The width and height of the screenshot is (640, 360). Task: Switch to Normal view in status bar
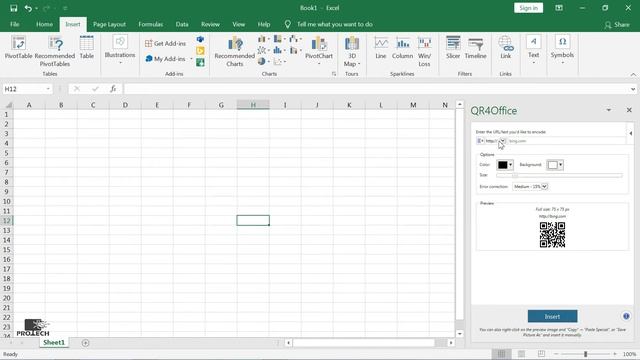[x=501, y=354]
